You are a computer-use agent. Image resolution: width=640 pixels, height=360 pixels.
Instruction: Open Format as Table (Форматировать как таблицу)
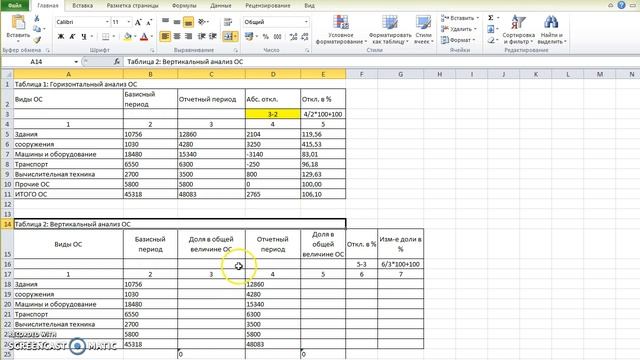point(389,30)
